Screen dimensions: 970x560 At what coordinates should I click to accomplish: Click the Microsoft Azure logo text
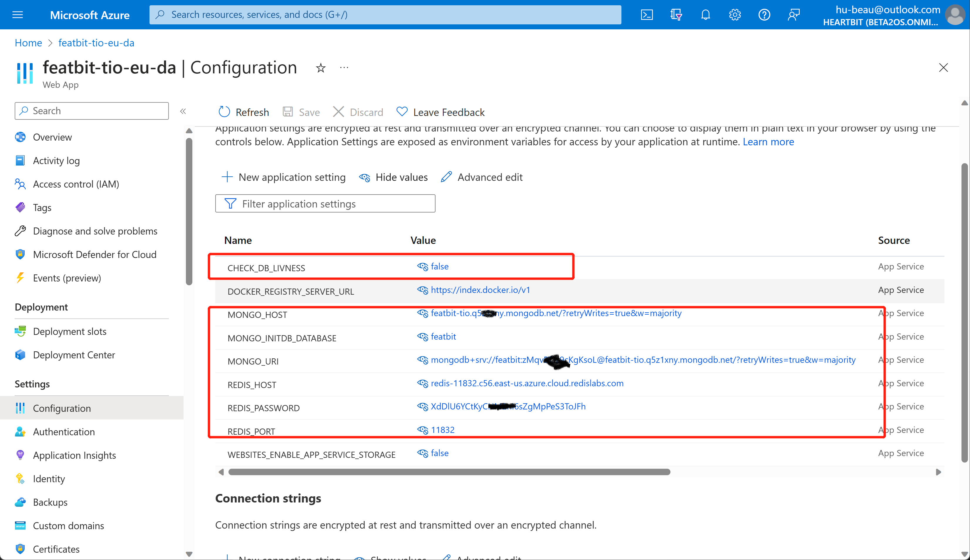point(90,15)
